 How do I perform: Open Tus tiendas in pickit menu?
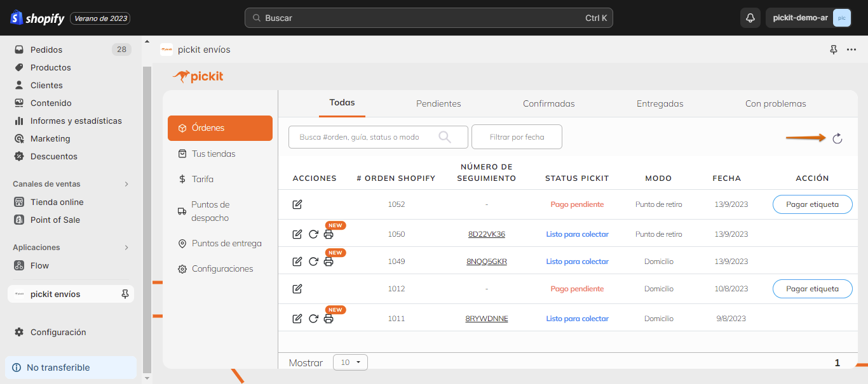coord(214,154)
